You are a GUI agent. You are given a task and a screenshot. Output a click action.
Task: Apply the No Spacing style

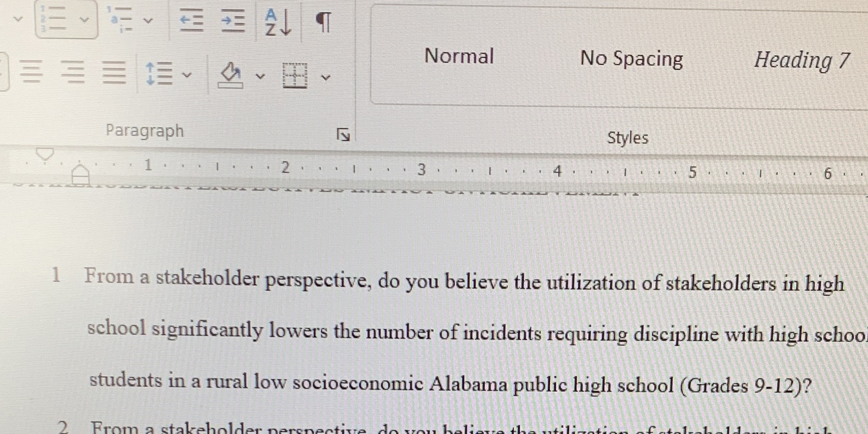point(632,58)
